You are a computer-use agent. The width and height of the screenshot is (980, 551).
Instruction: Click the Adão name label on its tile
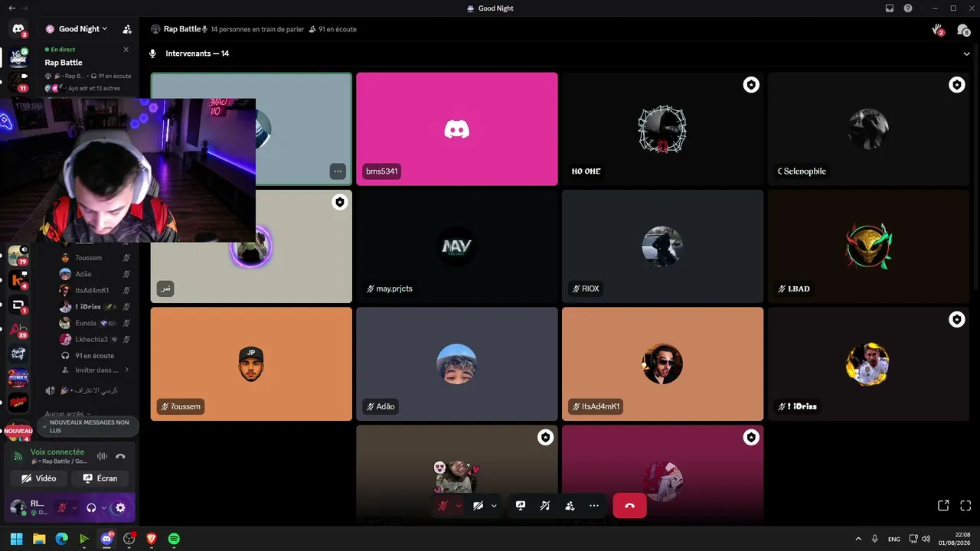381,406
